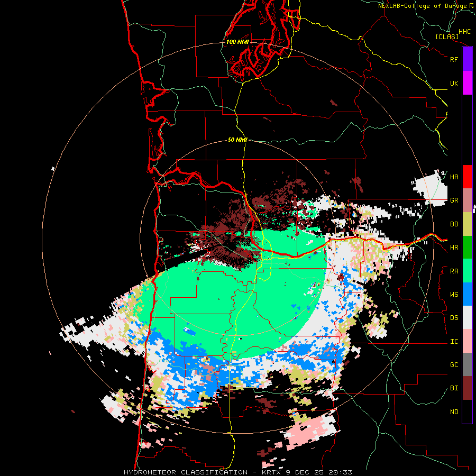
Task: Click the "GC" legend label
Action: tap(454, 365)
